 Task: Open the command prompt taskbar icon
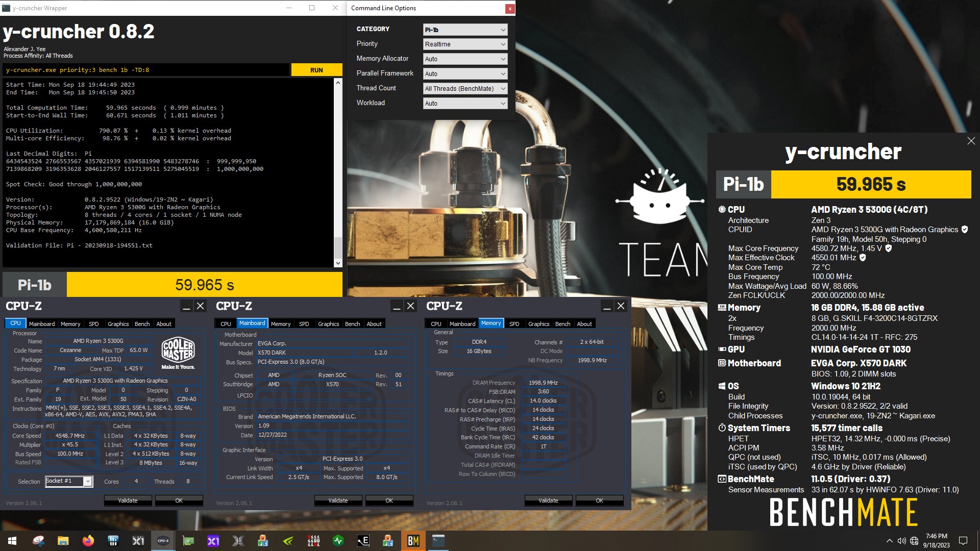click(x=438, y=541)
